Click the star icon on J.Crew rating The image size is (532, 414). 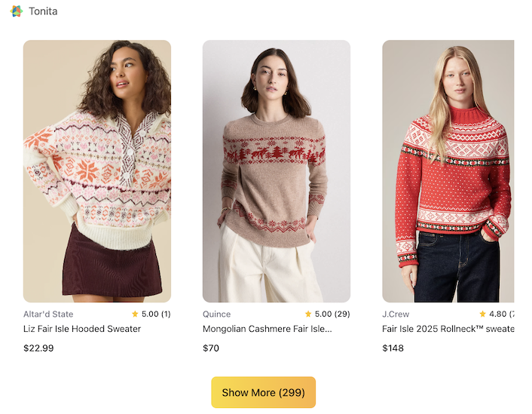(x=483, y=314)
